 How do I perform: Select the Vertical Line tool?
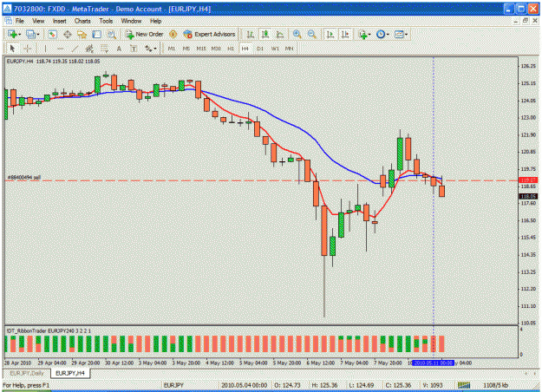45,49
